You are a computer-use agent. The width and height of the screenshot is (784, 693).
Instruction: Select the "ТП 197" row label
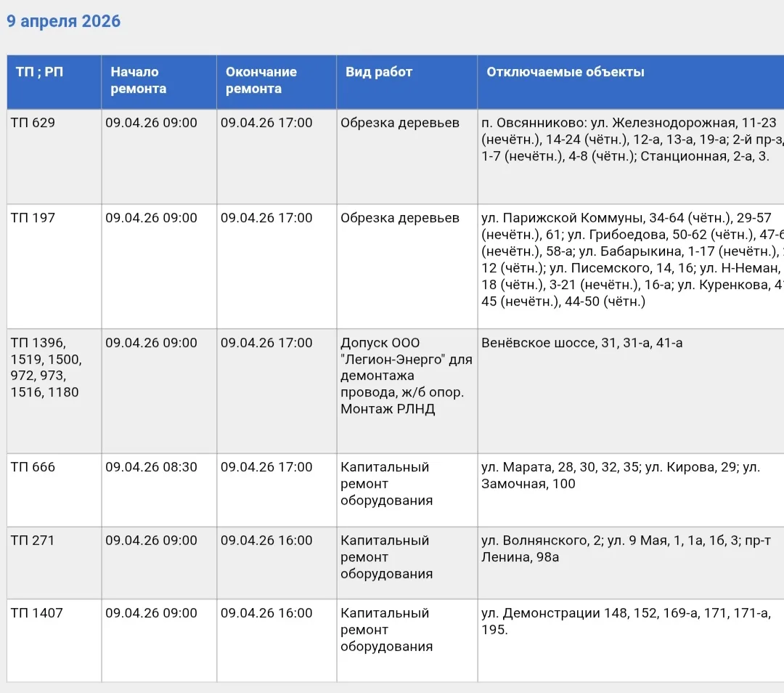(33, 218)
